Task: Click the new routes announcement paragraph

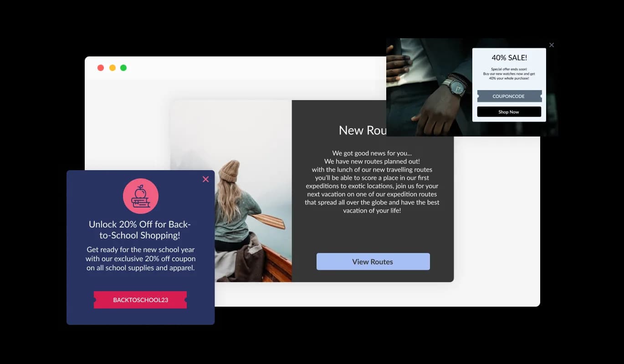Action: point(372,182)
